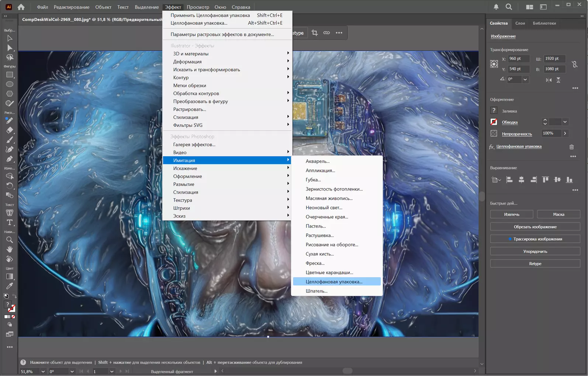Swap fill and stroke colors
The image size is (588, 376).
tap(14, 296)
